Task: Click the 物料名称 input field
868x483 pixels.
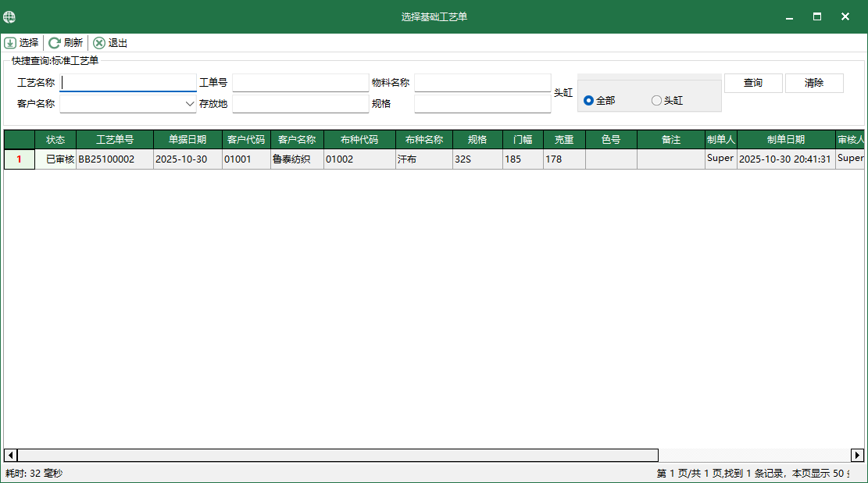Action: [482, 83]
